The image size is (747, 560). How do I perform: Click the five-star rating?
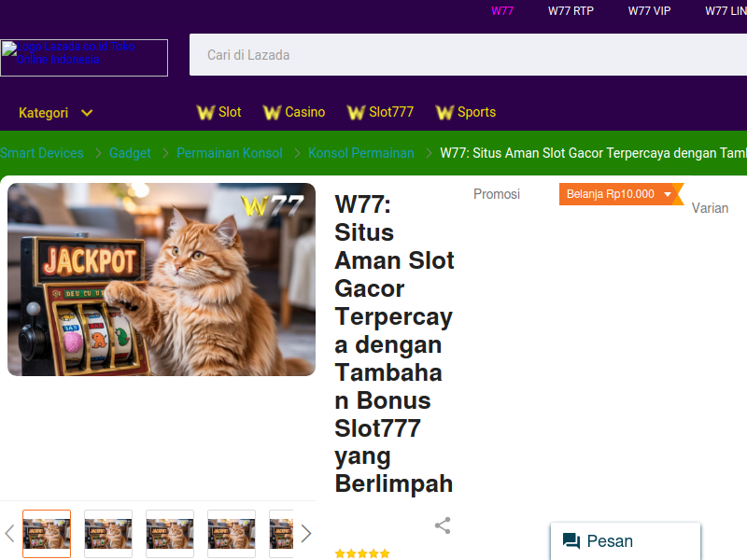362,553
